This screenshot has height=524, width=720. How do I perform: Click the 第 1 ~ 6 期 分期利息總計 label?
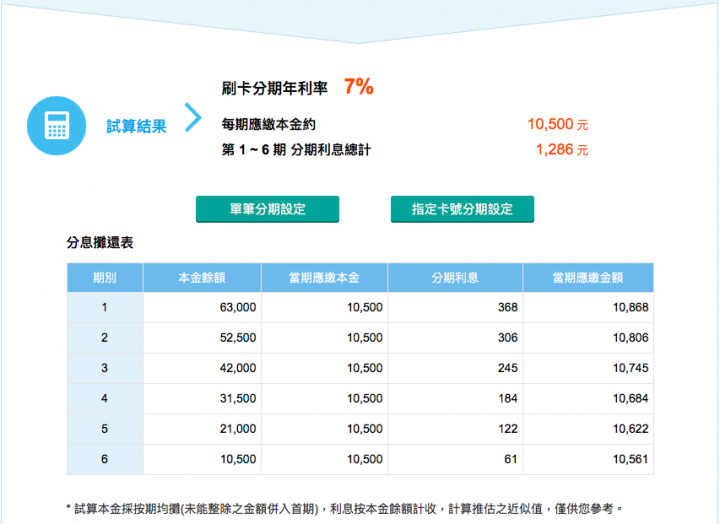296,150
